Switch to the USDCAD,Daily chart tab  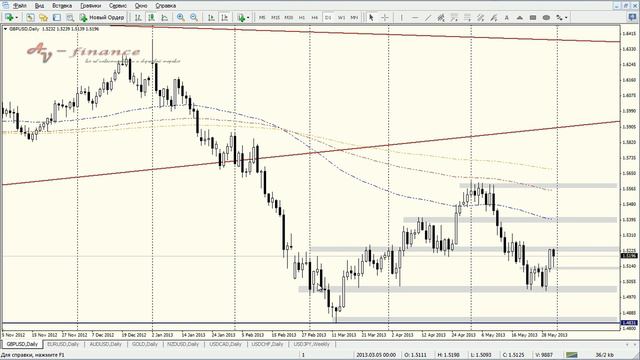[x=225, y=344]
